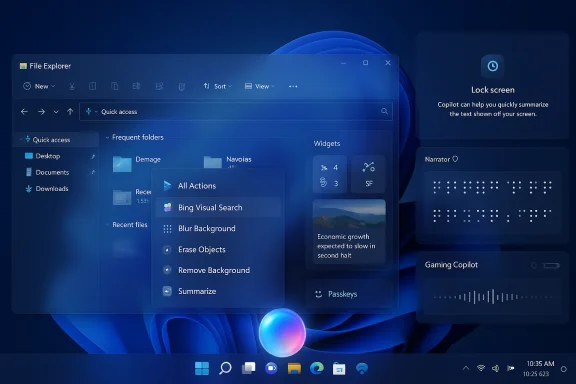
Task: Collapse the Recent files section
Action: tap(107, 225)
